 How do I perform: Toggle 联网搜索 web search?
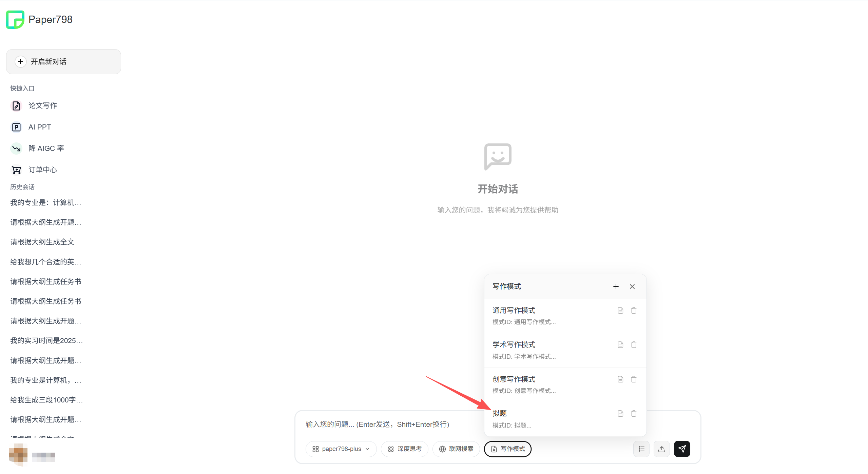click(x=456, y=449)
